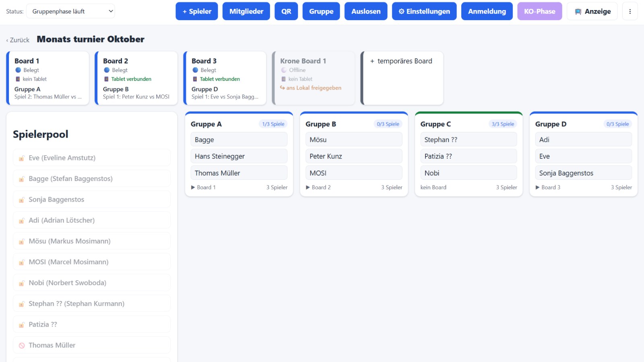Click the lock icon beside Sonja Baggenstos in pool

tap(22, 200)
